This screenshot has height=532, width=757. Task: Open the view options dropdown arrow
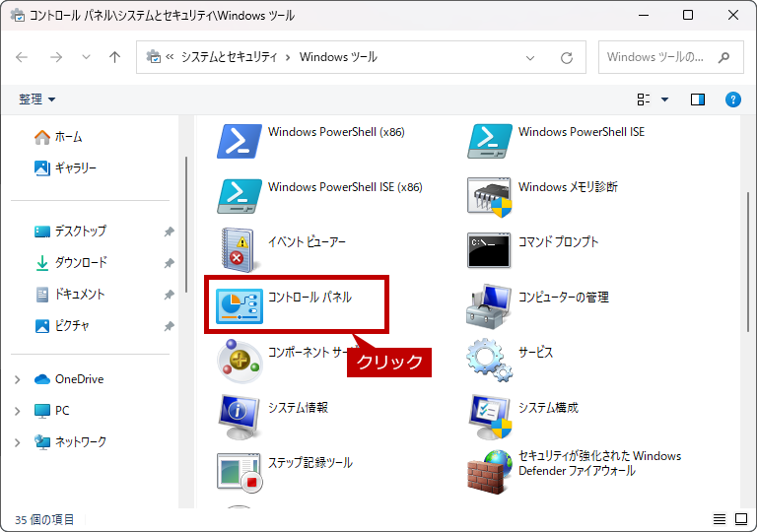[x=664, y=100]
